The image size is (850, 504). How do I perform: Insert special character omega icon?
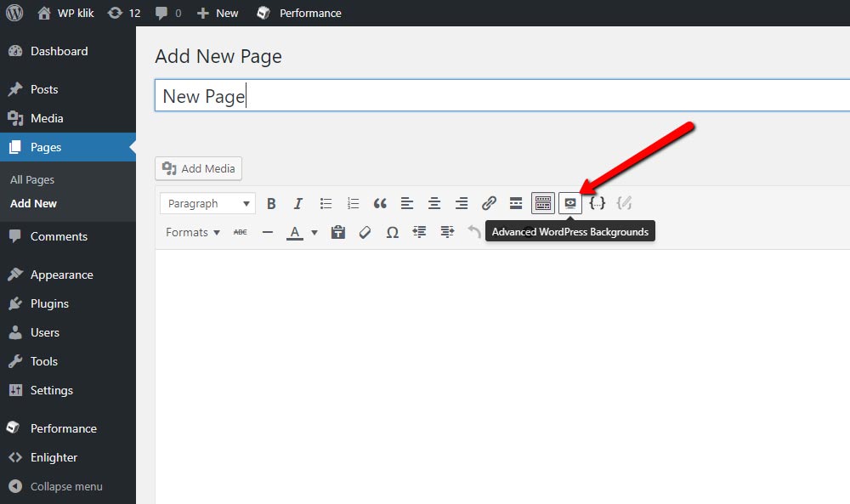(x=393, y=233)
